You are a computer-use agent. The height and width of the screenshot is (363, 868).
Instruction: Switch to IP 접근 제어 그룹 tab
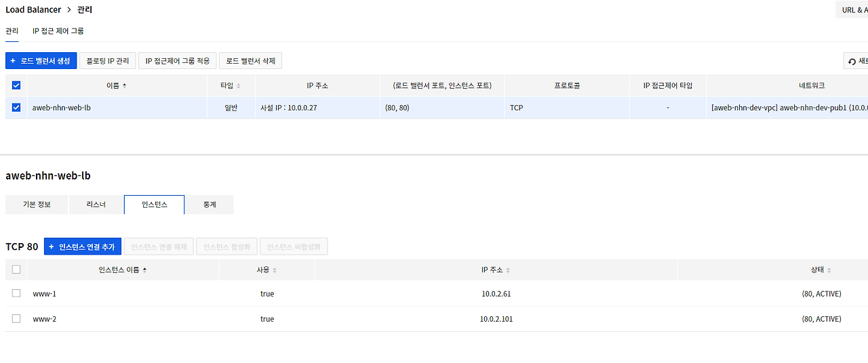(58, 31)
